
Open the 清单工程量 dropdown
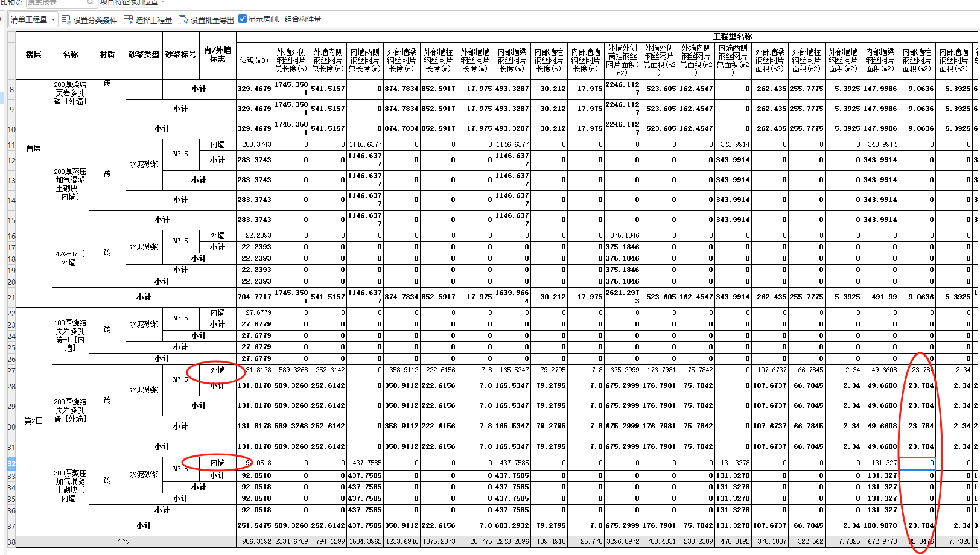(33, 20)
